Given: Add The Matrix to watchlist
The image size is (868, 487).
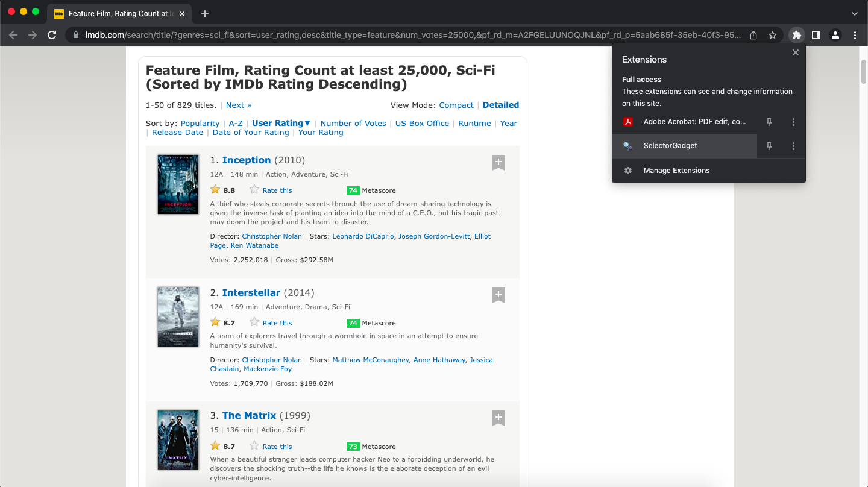Looking at the screenshot, I should coord(498,418).
